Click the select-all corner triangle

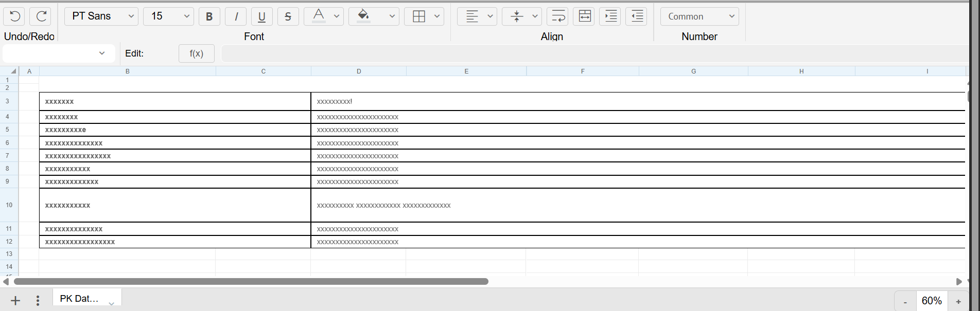[13, 71]
